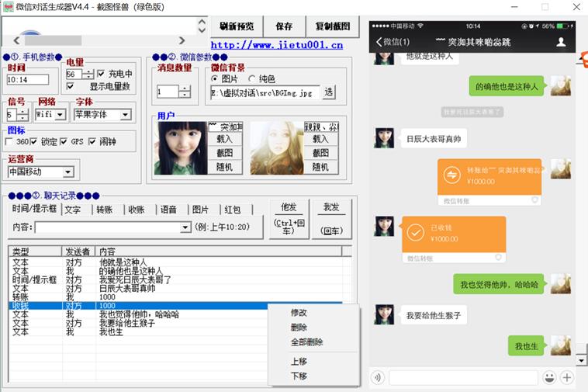Switch to the 转账 tab

[102, 210]
